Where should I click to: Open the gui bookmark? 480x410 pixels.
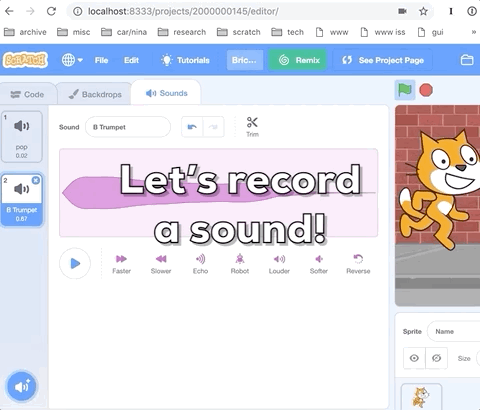(431, 32)
